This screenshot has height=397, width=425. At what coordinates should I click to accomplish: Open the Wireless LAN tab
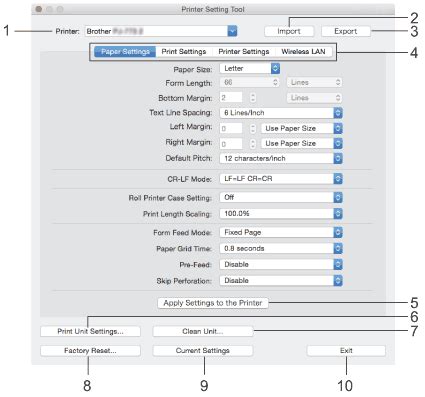coord(303,52)
